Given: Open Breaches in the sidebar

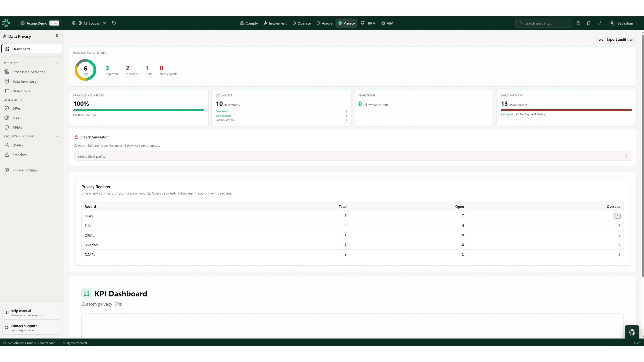Looking at the screenshot, I should (31, 155).
